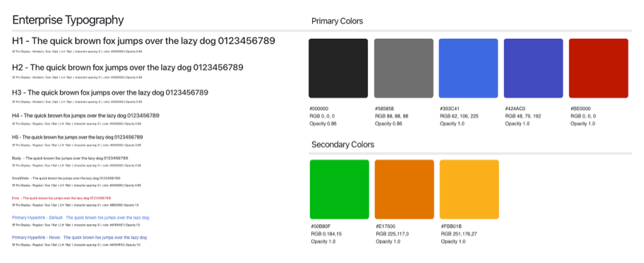
Task: Click the #000000 hex code label
Action: 319,109
